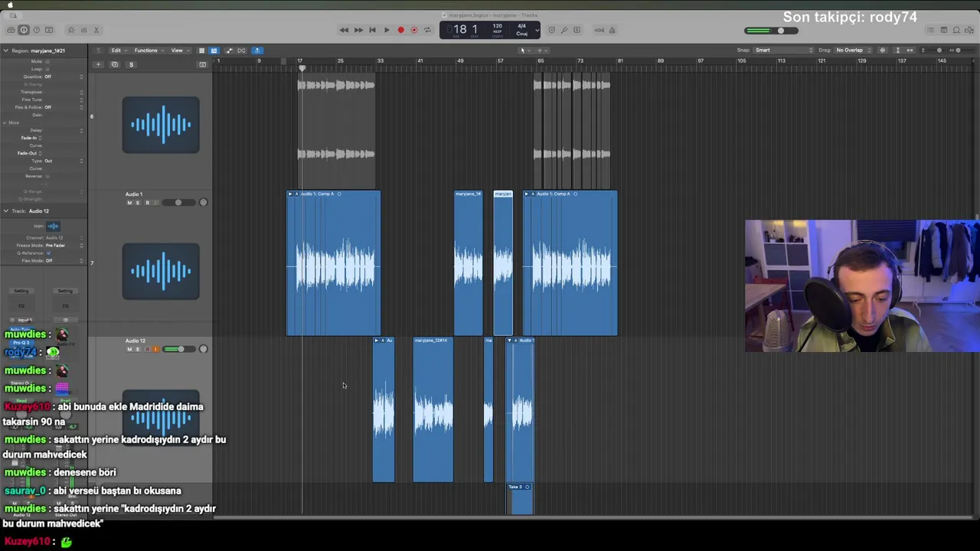The height and width of the screenshot is (551, 980).
Task: Open the Apple menu
Action: [11, 5]
